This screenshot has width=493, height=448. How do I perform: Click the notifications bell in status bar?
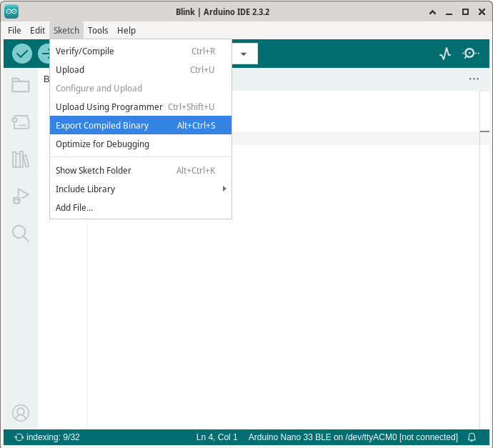[x=472, y=437]
